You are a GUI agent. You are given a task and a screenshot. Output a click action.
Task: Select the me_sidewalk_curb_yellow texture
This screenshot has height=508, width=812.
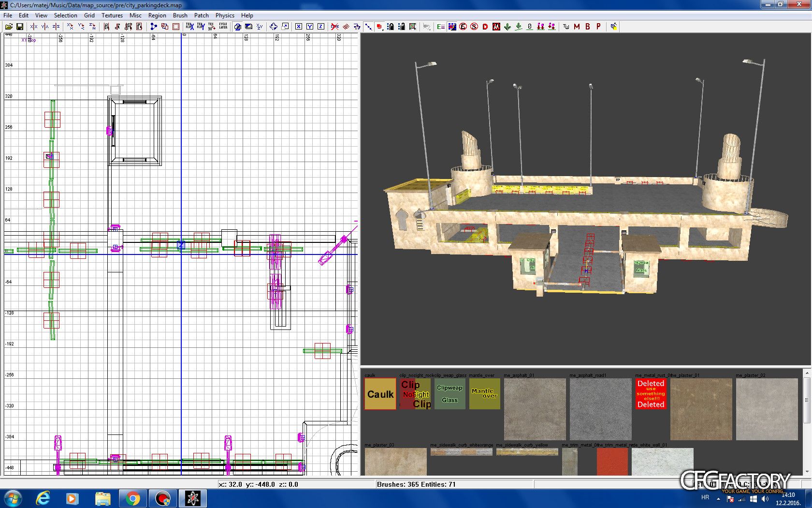click(x=527, y=452)
